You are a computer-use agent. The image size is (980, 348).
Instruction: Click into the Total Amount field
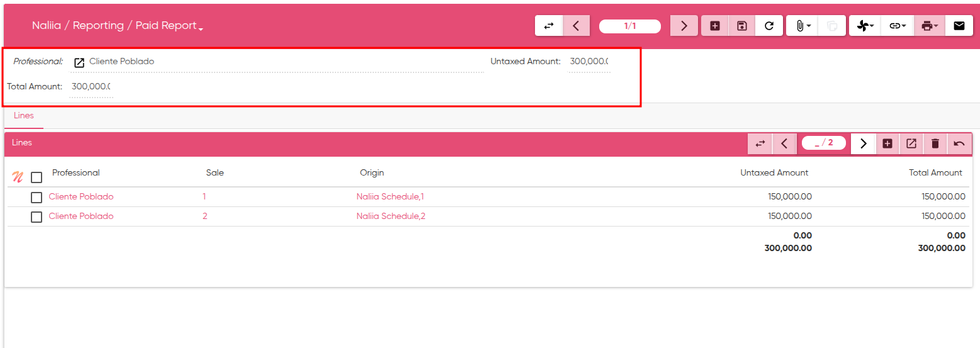point(91,87)
